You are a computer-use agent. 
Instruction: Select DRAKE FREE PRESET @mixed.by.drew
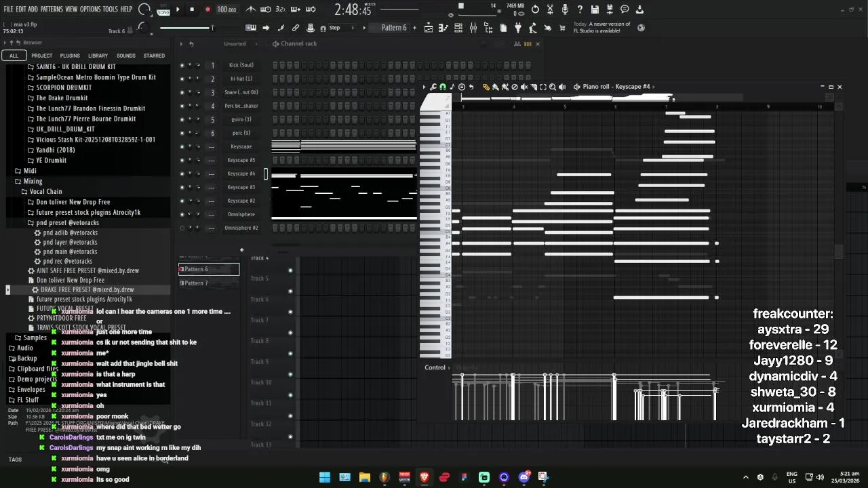pos(87,289)
